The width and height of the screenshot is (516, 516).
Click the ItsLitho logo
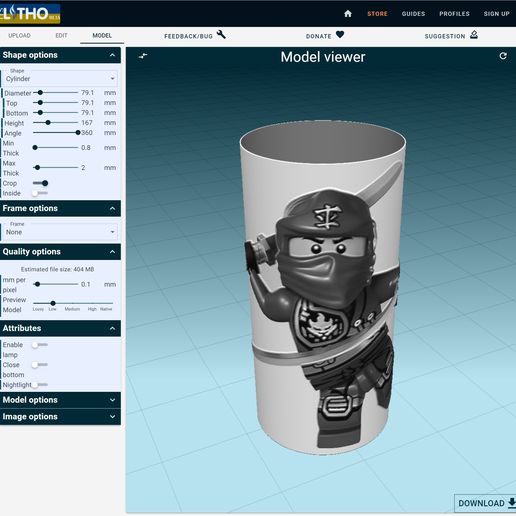click(x=30, y=14)
